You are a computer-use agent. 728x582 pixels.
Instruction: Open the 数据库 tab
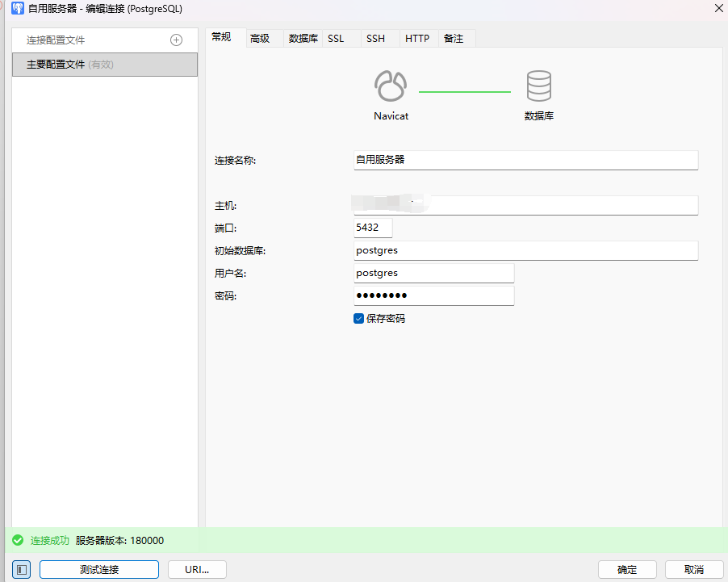[303, 39]
